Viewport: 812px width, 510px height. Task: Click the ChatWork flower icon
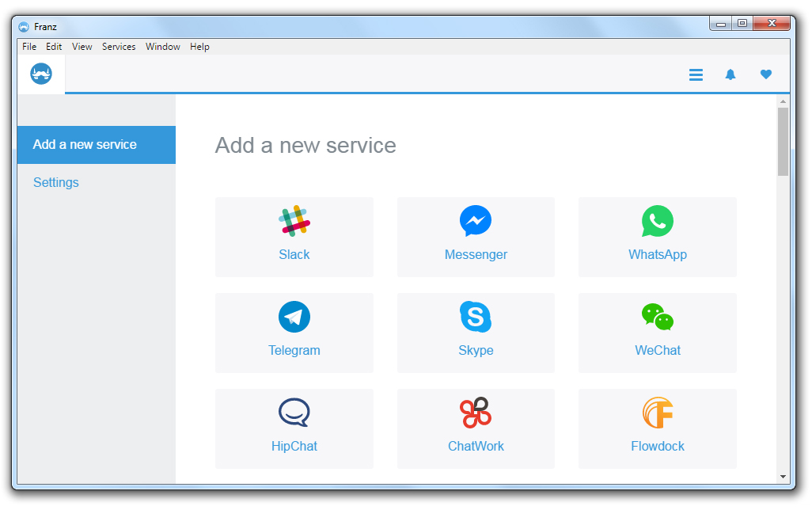click(476, 413)
